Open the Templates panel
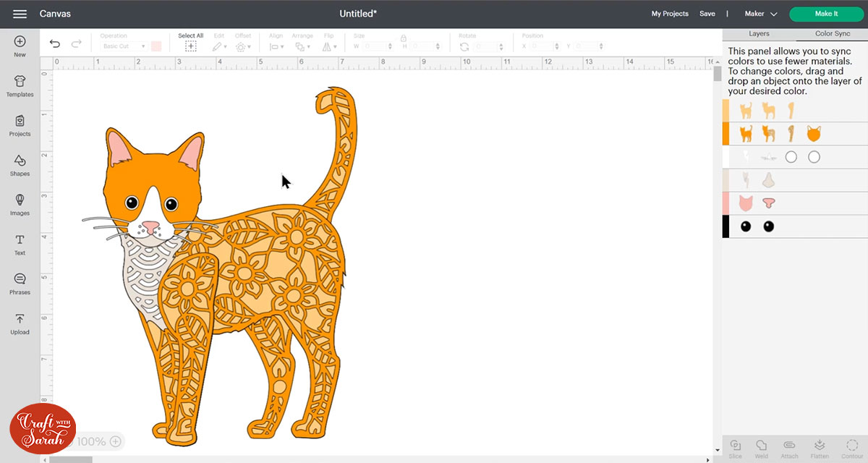 pyautogui.click(x=20, y=86)
